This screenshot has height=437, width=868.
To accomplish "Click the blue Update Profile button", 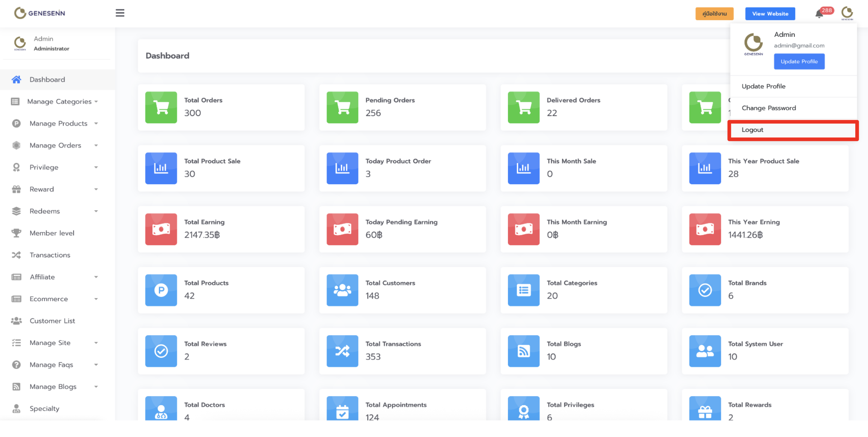I will coord(799,62).
